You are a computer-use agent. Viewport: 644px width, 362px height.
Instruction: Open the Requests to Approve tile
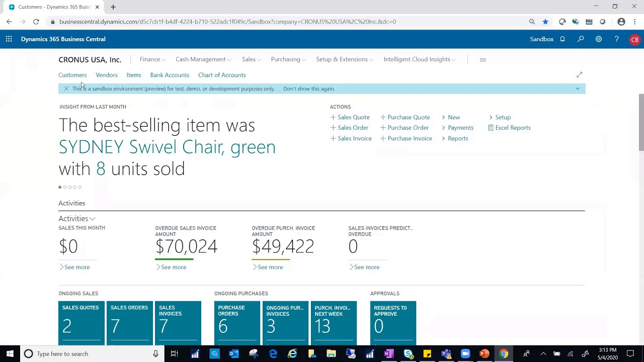(x=393, y=323)
